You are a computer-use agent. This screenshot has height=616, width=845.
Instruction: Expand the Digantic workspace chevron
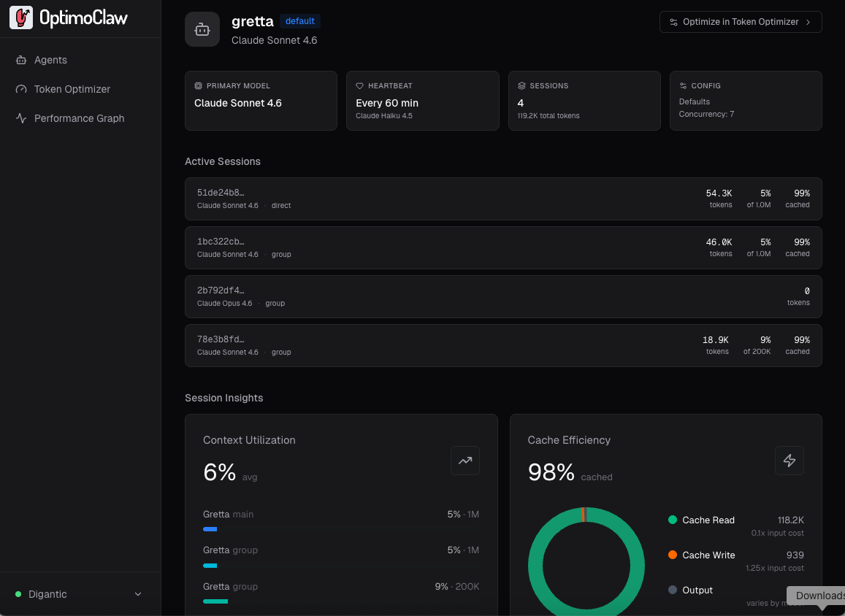[138, 594]
